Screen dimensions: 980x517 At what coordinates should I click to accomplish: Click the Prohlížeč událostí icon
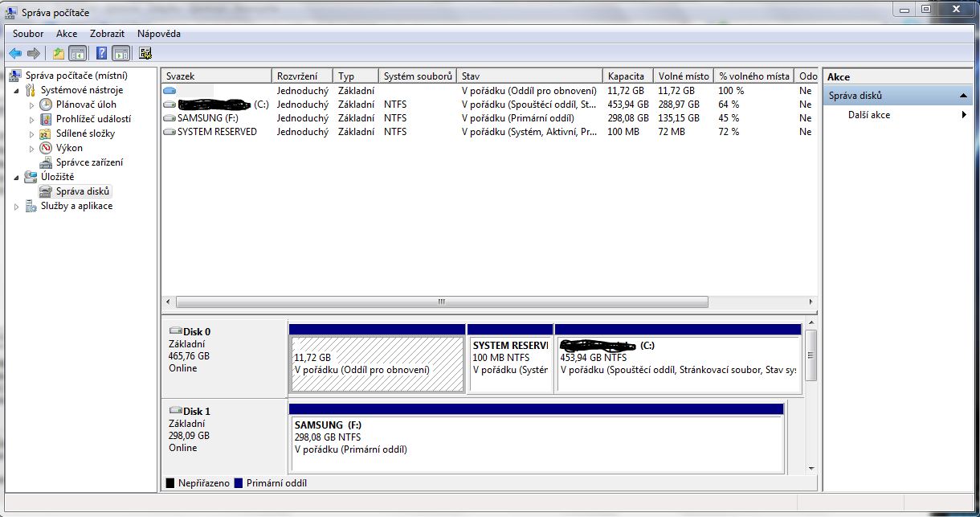click(x=47, y=119)
